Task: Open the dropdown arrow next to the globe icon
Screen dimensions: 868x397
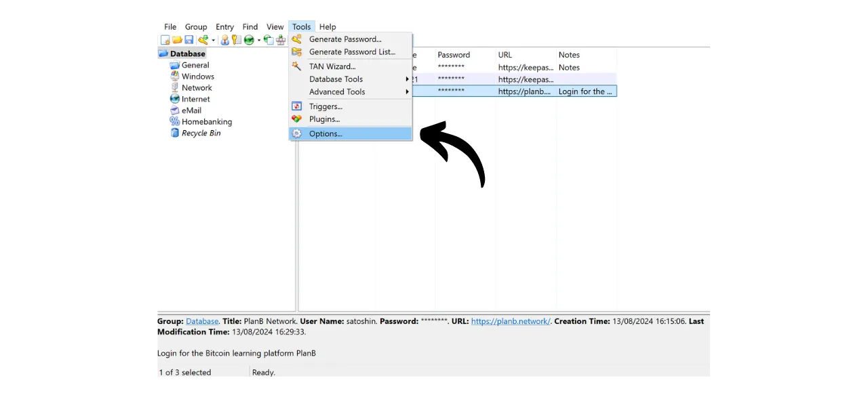Action: click(258, 40)
